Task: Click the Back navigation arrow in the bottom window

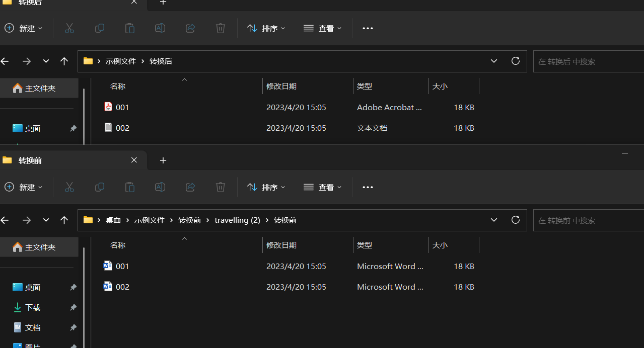Action: tap(5, 220)
